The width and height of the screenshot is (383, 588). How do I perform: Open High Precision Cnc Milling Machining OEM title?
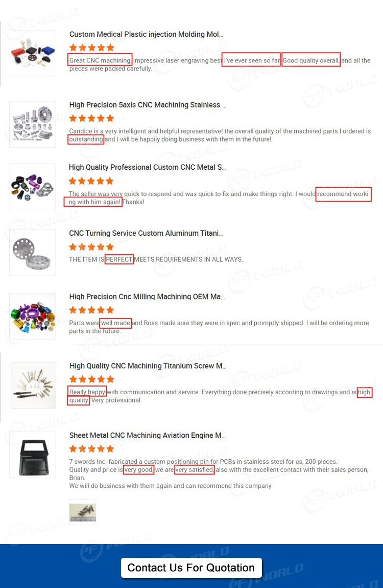click(147, 297)
